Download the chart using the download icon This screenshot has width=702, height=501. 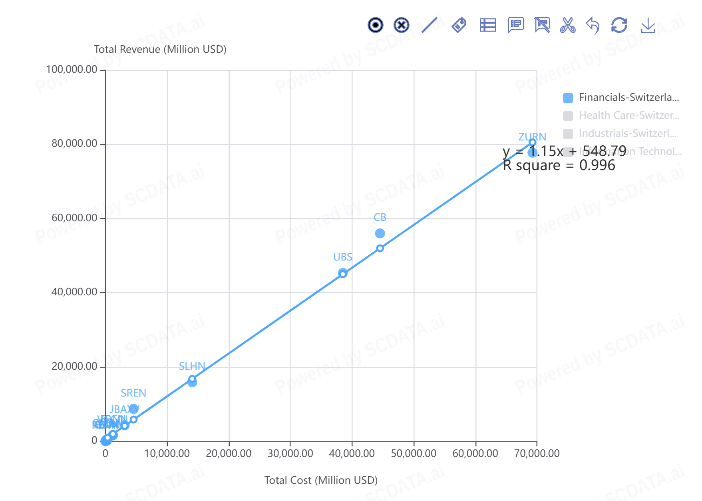648,25
